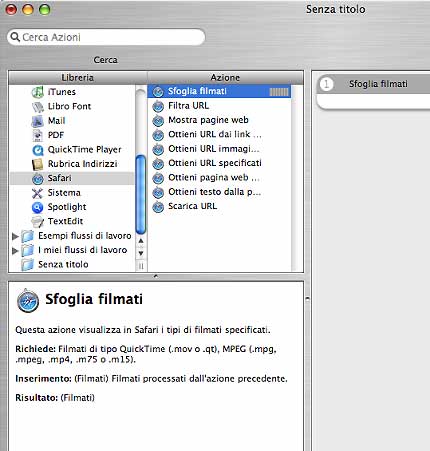Select the Mail library icon
The image size is (430, 451).
point(38,121)
